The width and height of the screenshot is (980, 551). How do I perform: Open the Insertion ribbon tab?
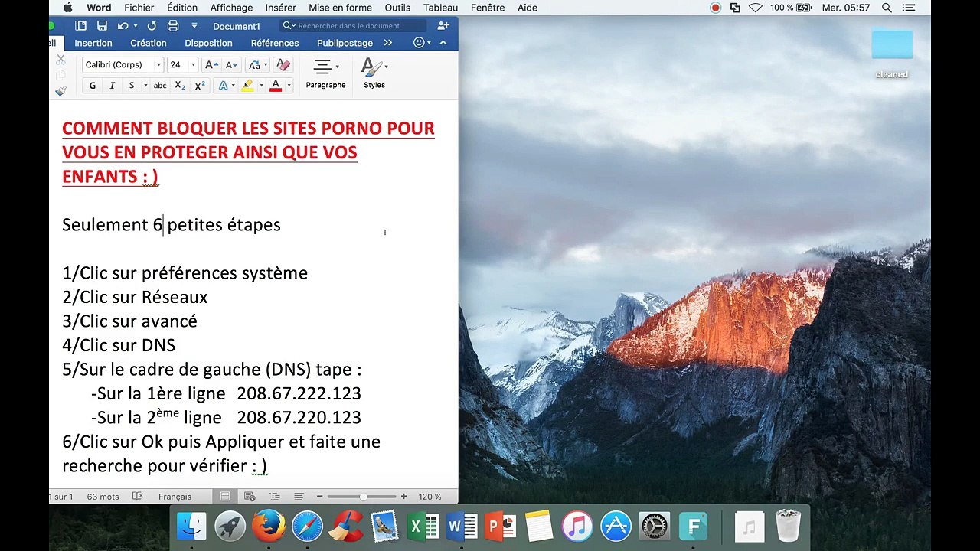pyautogui.click(x=93, y=43)
